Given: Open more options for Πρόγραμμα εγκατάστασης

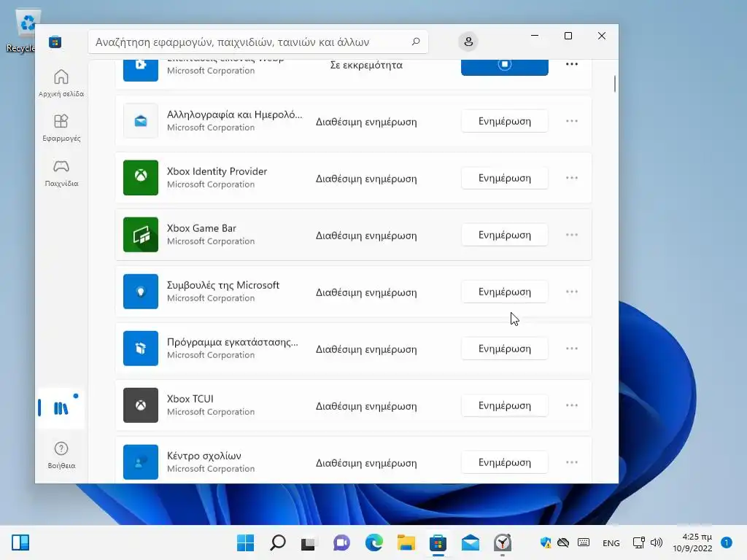Looking at the screenshot, I should 572,349.
